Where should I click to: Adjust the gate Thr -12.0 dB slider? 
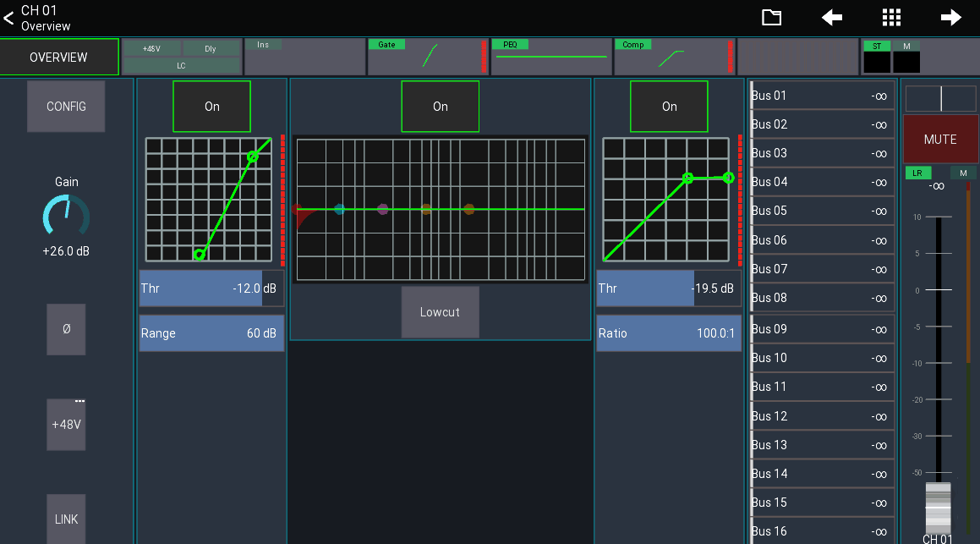point(211,288)
